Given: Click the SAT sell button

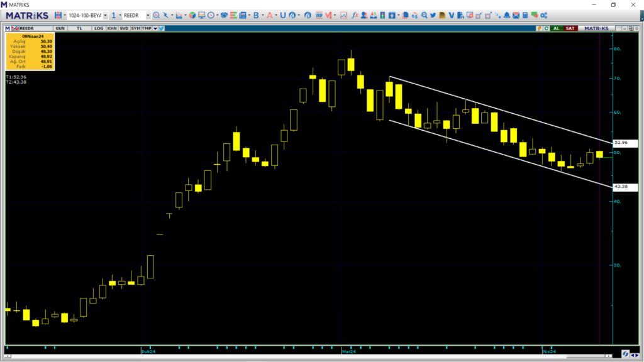Looking at the screenshot, I should pyautogui.click(x=570, y=28).
